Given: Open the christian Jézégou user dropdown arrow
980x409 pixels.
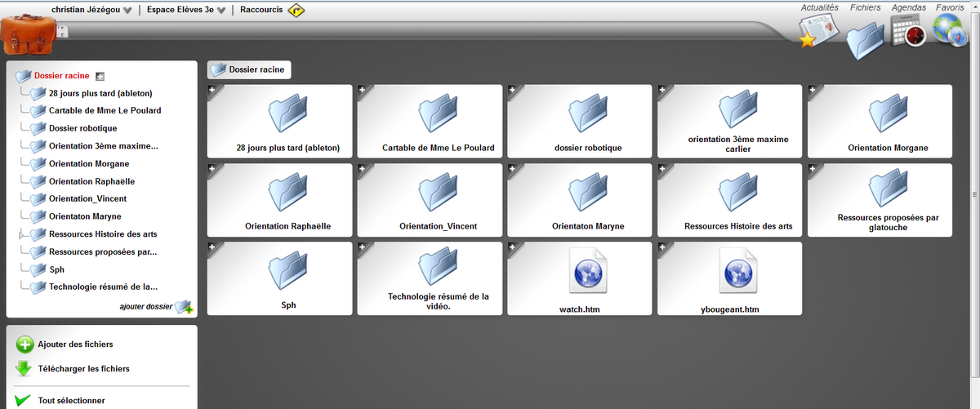Looking at the screenshot, I should tap(127, 11).
